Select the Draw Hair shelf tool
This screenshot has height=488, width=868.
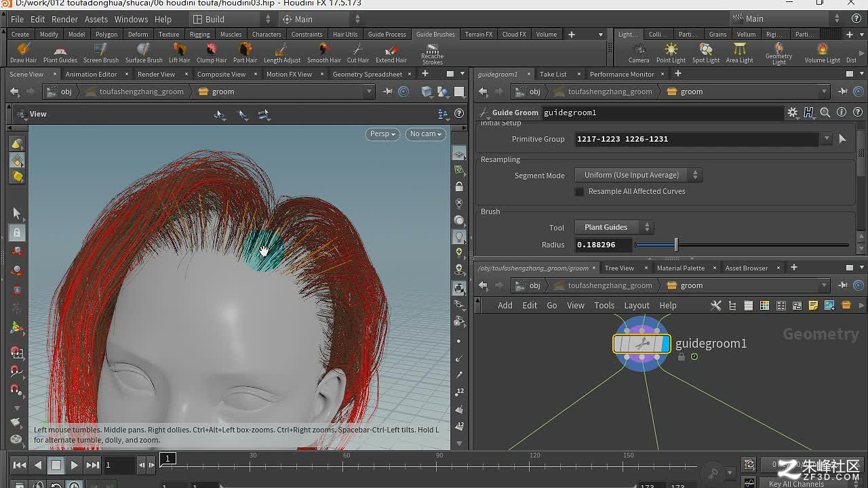pos(23,53)
